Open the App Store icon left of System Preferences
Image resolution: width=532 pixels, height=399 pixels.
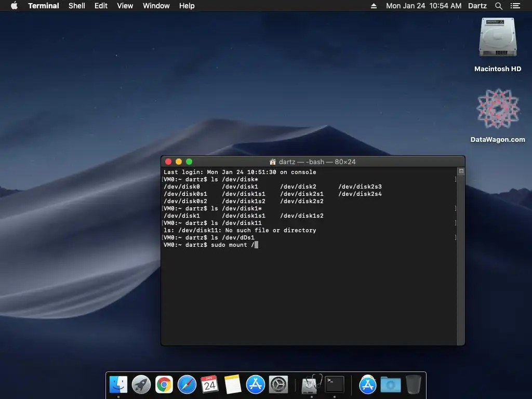point(255,385)
